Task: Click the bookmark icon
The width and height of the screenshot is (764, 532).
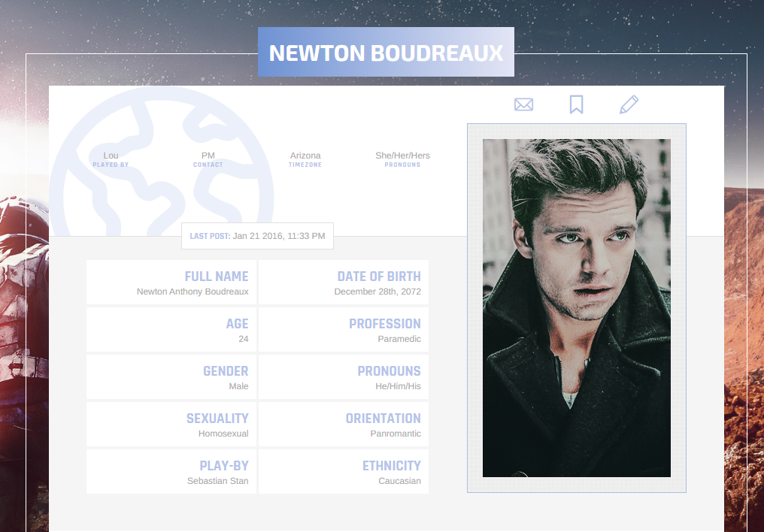Action: click(x=577, y=104)
